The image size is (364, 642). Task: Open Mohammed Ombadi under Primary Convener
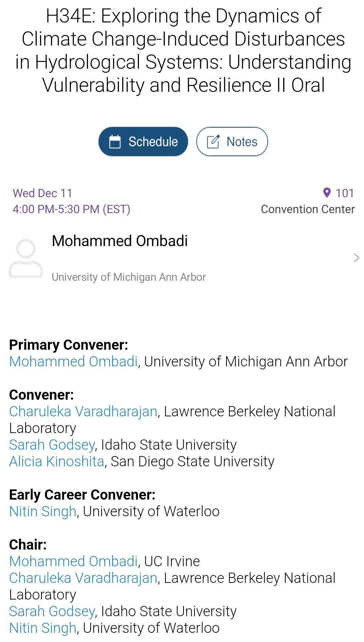[73, 362]
